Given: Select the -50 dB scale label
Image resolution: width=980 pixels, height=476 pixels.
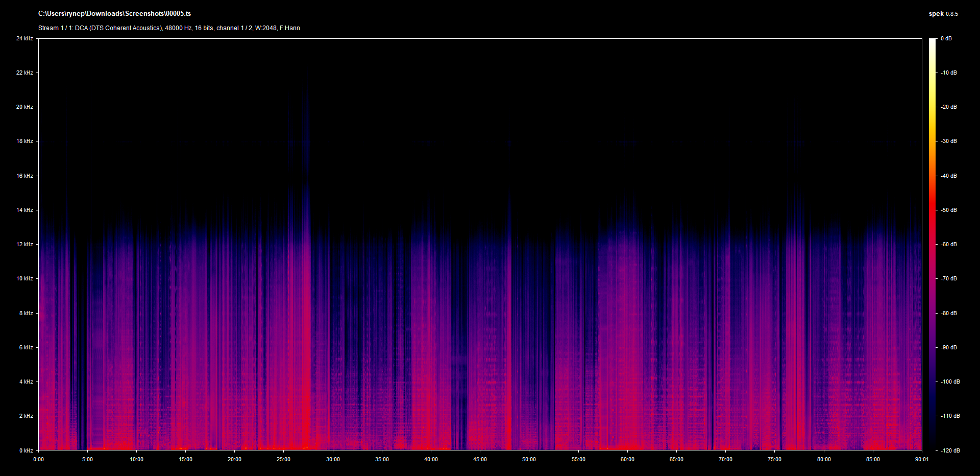Looking at the screenshot, I should click(x=948, y=210).
